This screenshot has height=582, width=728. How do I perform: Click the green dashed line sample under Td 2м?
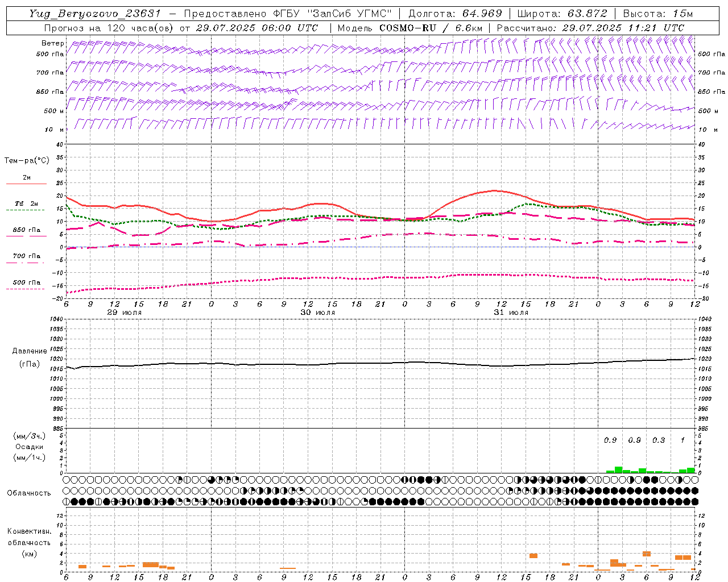click(x=26, y=210)
